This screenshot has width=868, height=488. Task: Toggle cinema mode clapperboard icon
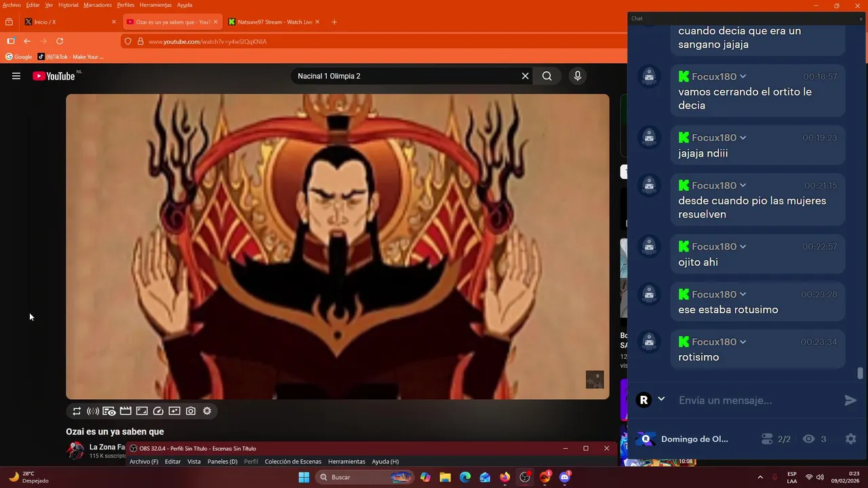[125, 411]
